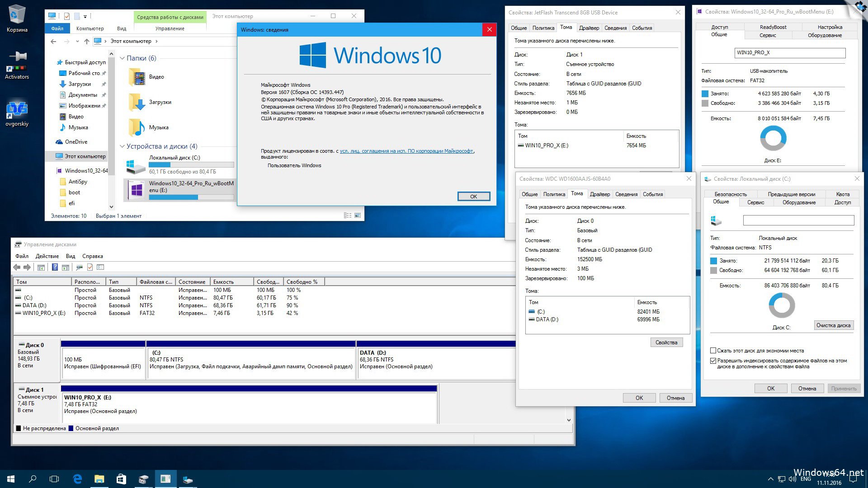
Task: Select Музыка folder icon in Explorer content pane
Action: click(x=137, y=127)
